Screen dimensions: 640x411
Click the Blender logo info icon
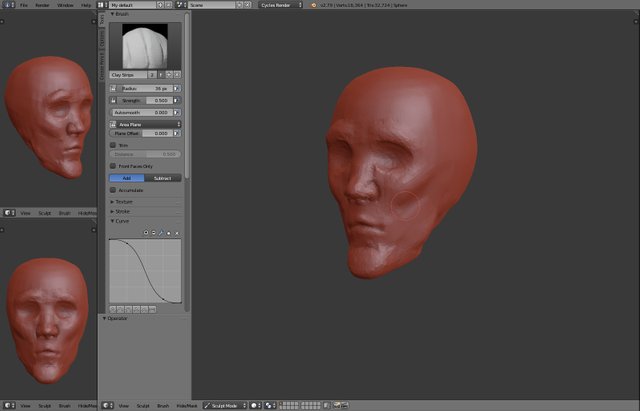(x=314, y=5)
